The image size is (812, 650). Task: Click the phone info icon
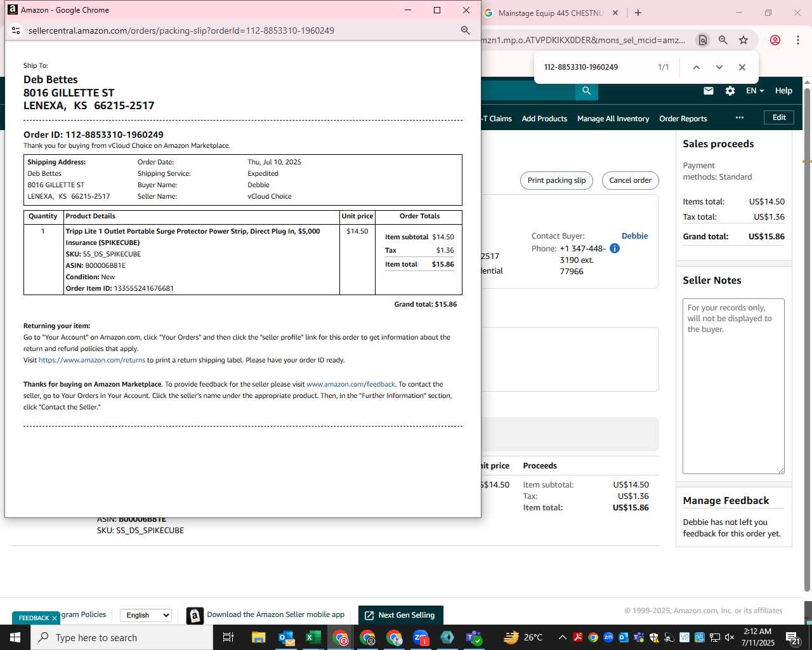614,248
